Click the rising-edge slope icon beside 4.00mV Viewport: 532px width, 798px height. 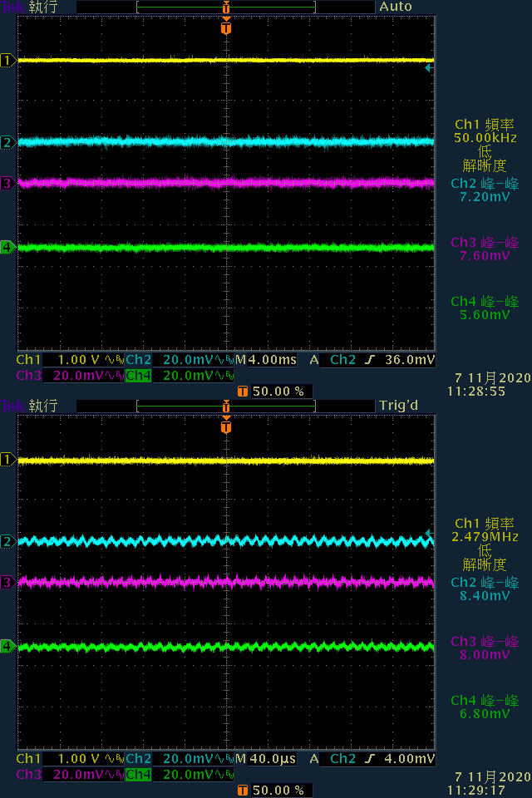370,759
